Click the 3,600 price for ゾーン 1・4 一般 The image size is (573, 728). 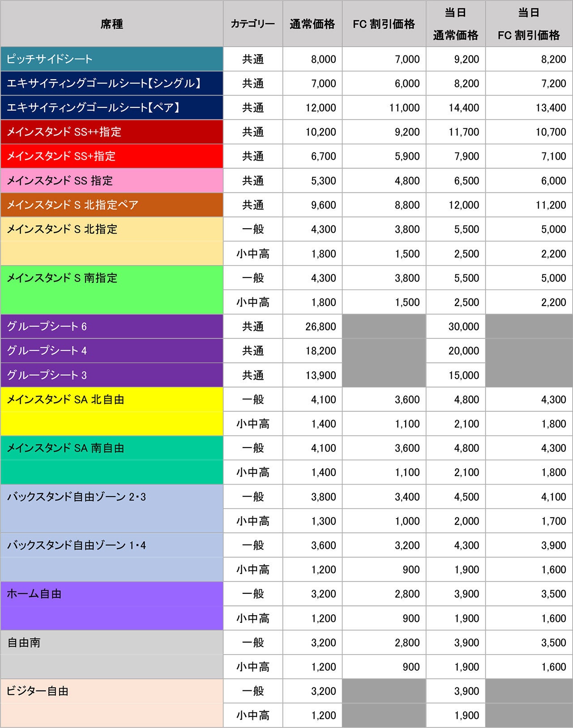coord(312,545)
